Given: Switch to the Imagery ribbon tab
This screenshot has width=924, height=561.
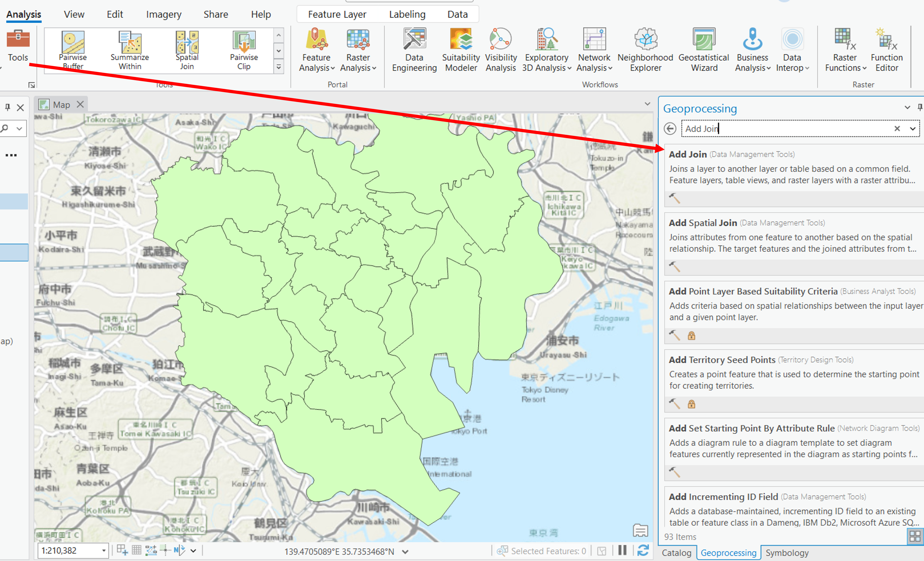Looking at the screenshot, I should (x=163, y=14).
